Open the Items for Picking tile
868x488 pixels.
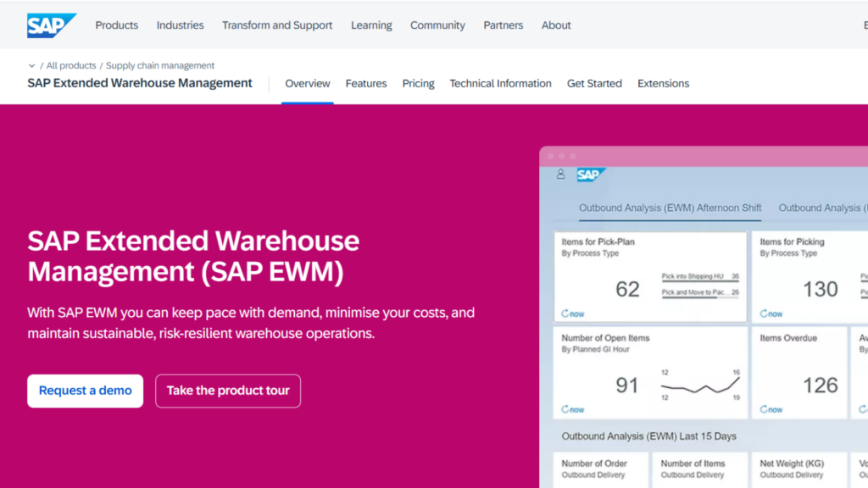click(x=810, y=277)
